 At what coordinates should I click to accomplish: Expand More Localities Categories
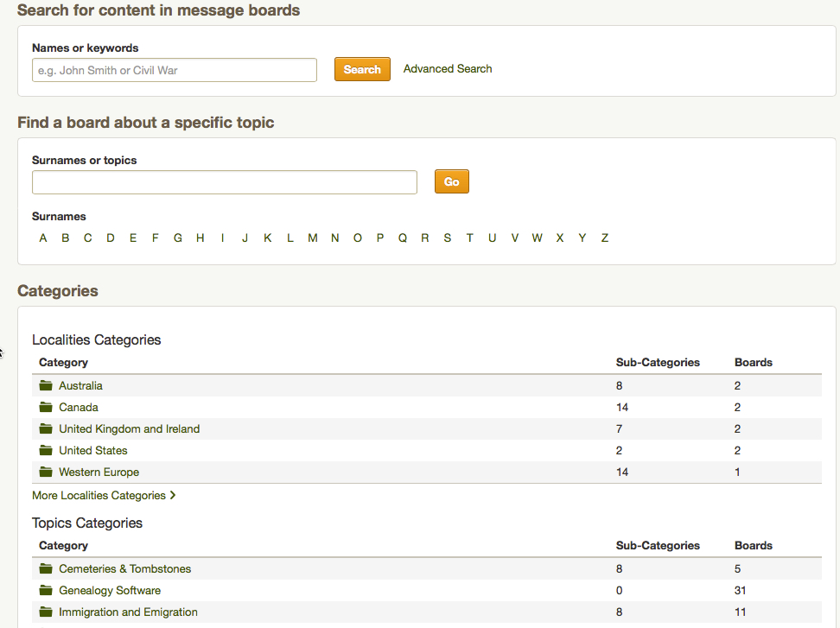pos(104,495)
